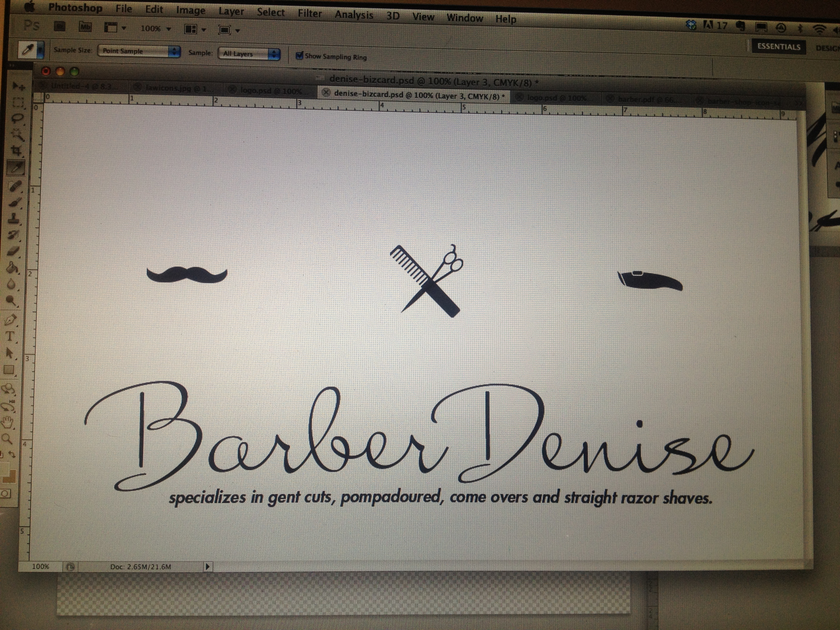Toggle Quick Mask mode
The height and width of the screenshot is (630, 840).
point(5,494)
